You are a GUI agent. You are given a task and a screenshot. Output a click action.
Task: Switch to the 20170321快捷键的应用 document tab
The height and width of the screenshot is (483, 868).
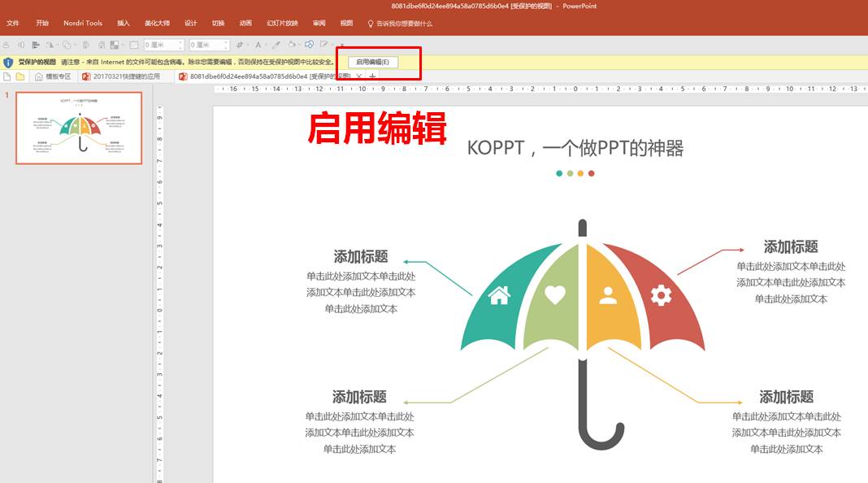point(121,76)
